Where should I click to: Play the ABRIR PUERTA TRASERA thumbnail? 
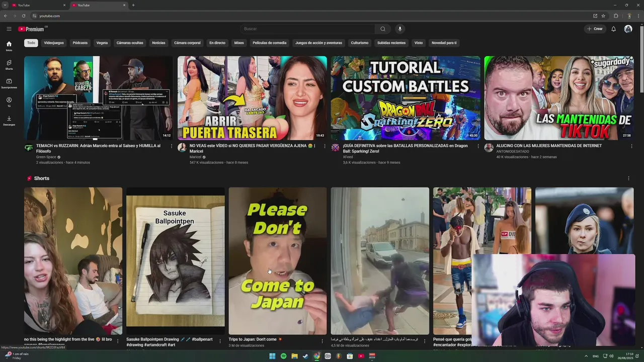[252, 98]
